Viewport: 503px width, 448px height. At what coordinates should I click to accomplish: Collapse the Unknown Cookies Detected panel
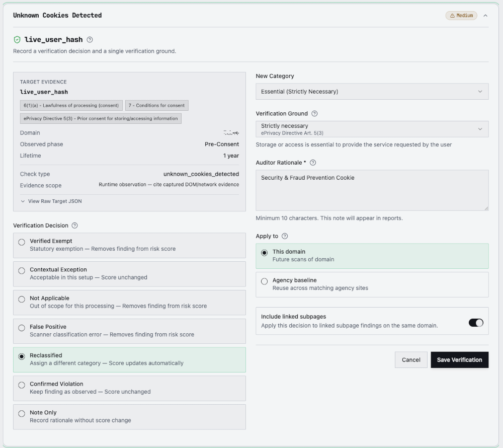click(x=485, y=16)
